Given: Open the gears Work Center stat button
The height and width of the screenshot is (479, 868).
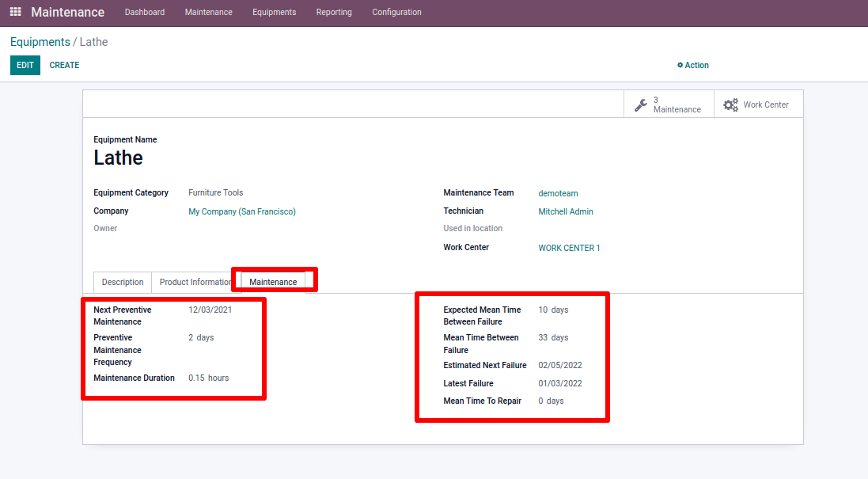Looking at the screenshot, I should pos(758,104).
